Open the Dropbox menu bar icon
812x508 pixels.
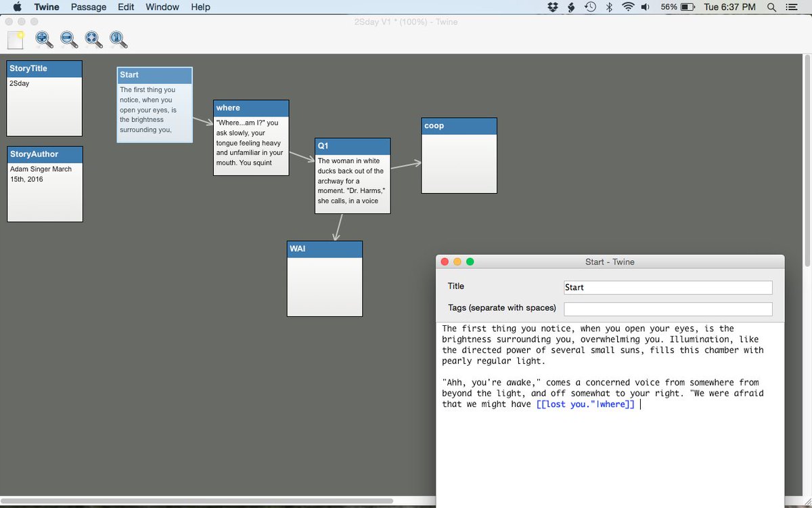553,7
